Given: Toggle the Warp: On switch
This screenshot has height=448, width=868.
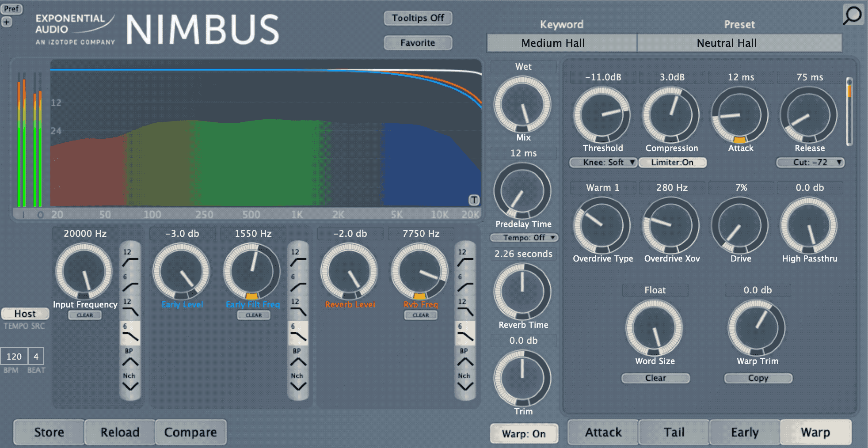Looking at the screenshot, I should 524,433.
